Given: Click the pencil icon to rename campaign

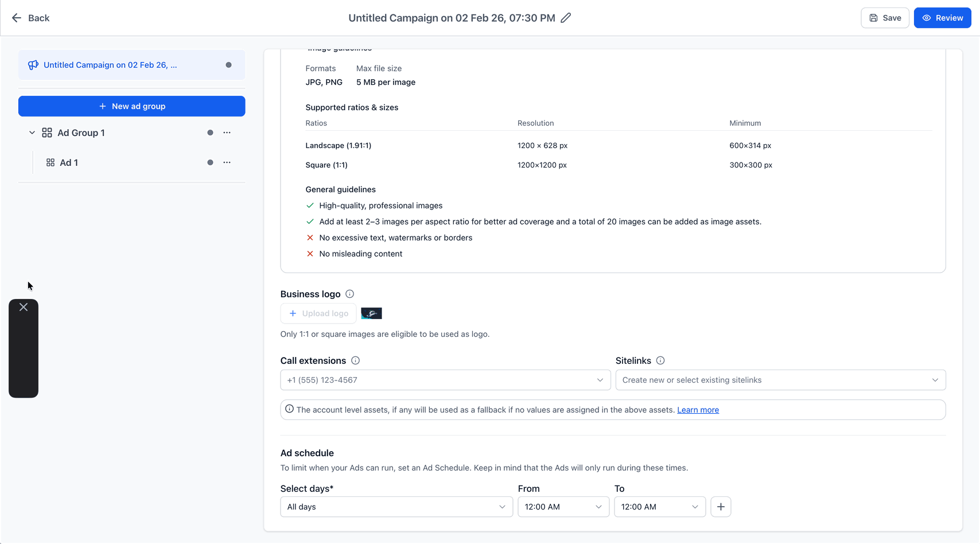Looking at the screenshot, I should point(566,18).
